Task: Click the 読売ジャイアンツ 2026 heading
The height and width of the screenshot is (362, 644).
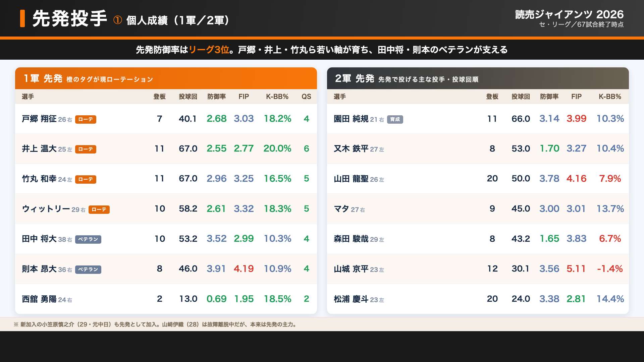Action: tap(569, 14)
